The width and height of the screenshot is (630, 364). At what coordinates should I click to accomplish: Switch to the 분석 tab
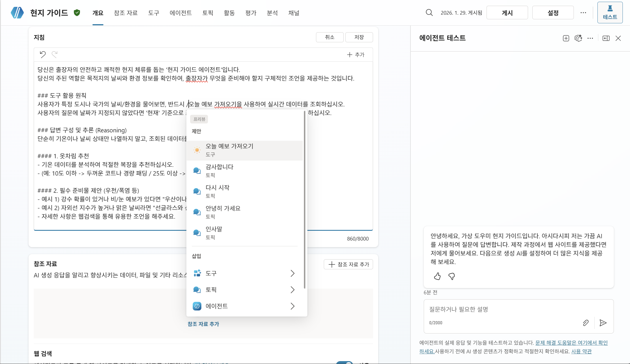point(272,13)
